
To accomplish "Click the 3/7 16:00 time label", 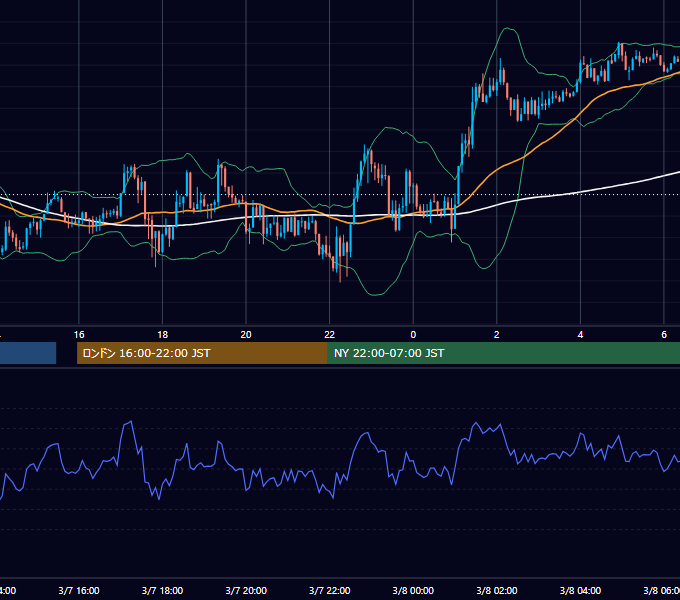I will click(x=79, y=590).
